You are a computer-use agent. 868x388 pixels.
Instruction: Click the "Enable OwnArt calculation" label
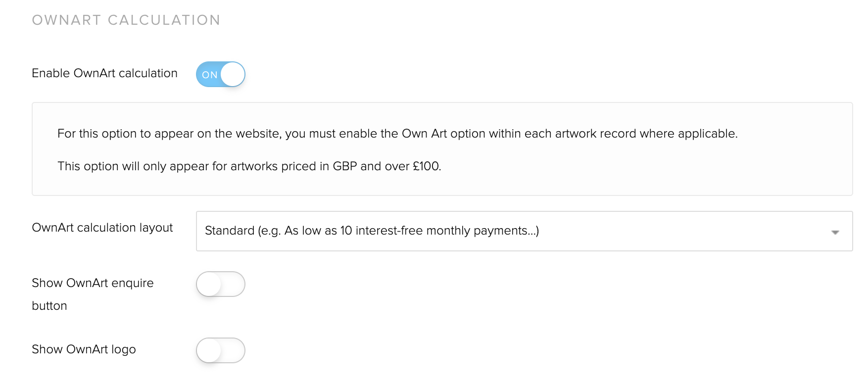[x=104, y=73]
